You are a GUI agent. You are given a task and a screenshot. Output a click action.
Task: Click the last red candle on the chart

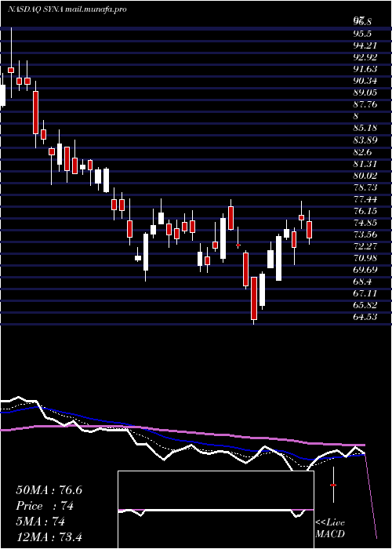(x=309, y=230)
